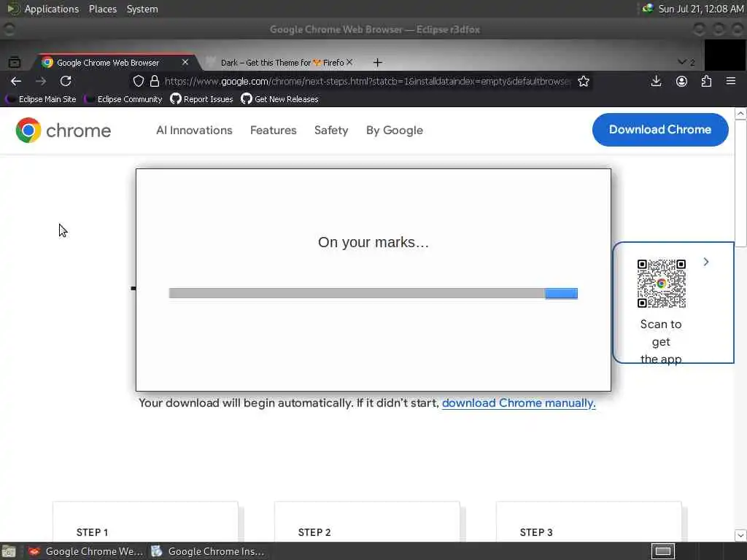This screenshot has height=560, width=747.
Task: Click the Chrome logo on page
Action: pyautogui.click(x=63, y=130)
